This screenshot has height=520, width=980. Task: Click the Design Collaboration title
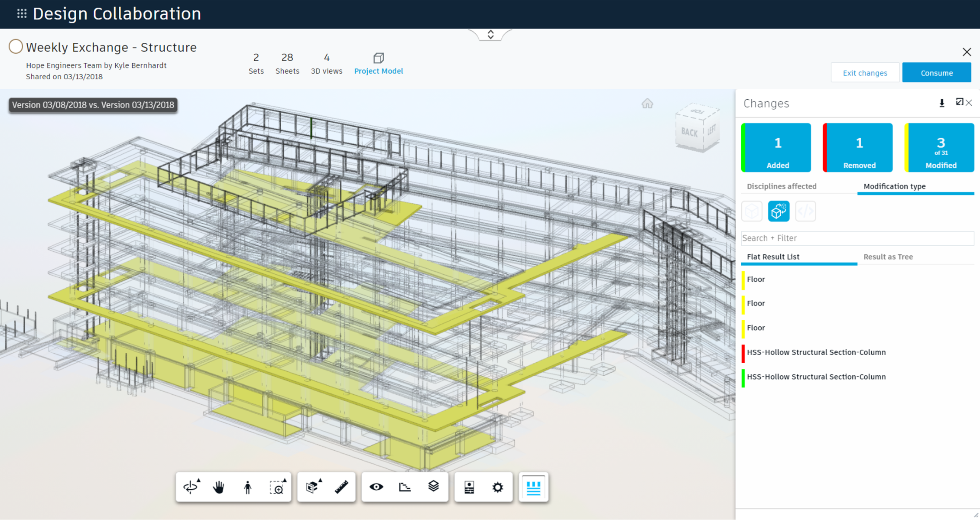point(117,14)
